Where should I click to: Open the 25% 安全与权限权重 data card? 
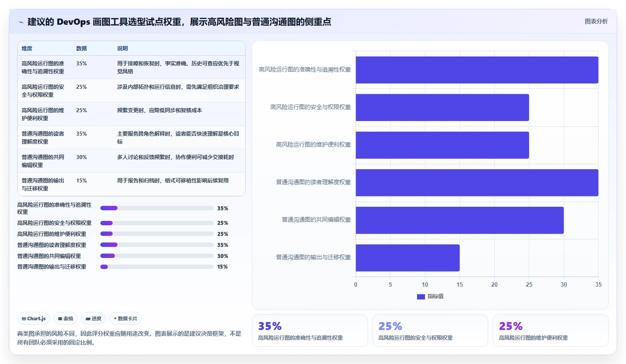(430, 330)
